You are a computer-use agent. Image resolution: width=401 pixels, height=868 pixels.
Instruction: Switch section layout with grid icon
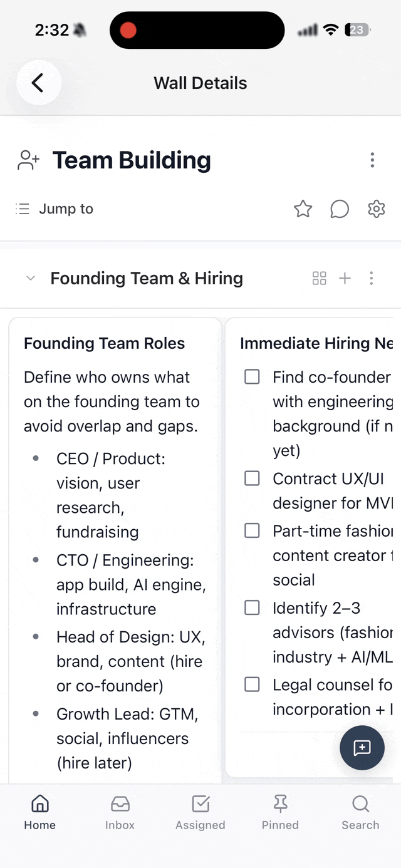(320, 279)
